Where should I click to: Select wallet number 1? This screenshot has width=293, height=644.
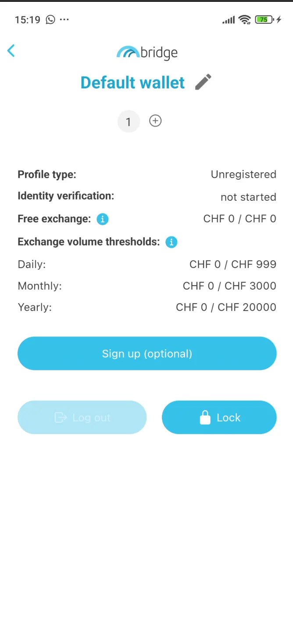coord(129,121)
